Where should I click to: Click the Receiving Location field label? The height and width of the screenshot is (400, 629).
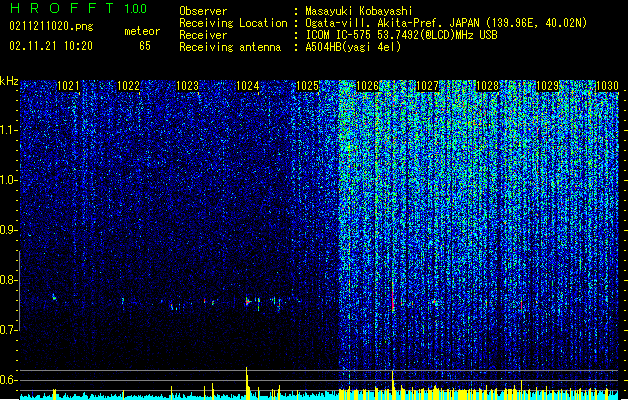(x=233, y=23)
